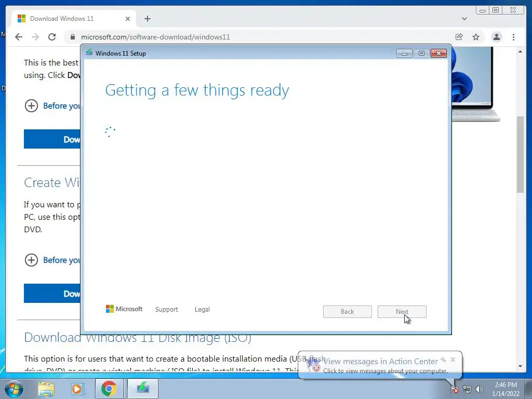Click the Next button in Windows 11 Setup
This screenshot has width=532, height=399.
[402, 312]
